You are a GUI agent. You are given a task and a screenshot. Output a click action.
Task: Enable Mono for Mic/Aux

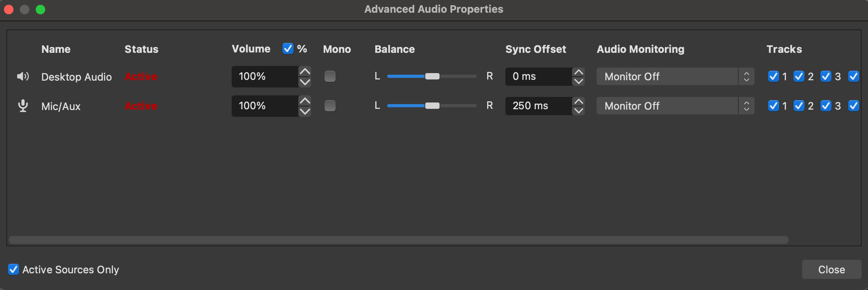(330, 106)
